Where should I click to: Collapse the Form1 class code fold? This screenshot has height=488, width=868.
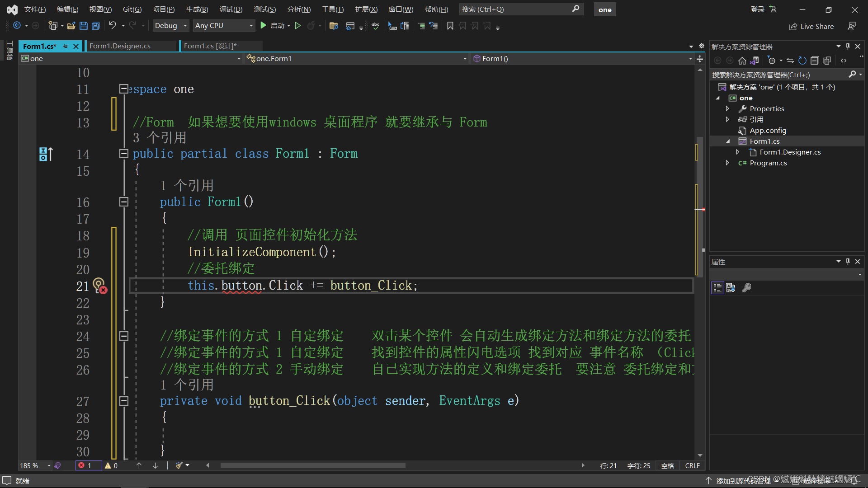pos(123,154)
